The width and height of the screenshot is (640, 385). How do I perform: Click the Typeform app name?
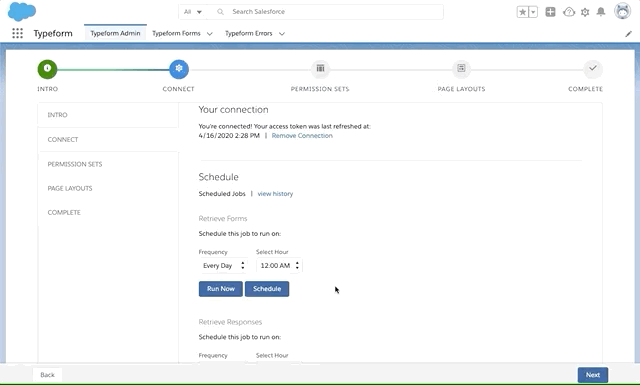pyautogui.click(x=53, y=33)
